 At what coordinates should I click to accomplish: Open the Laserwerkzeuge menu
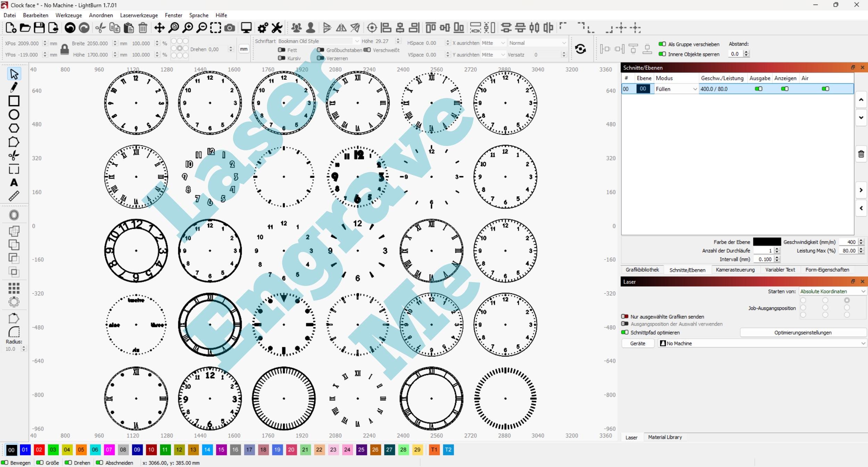coord(139,15)
